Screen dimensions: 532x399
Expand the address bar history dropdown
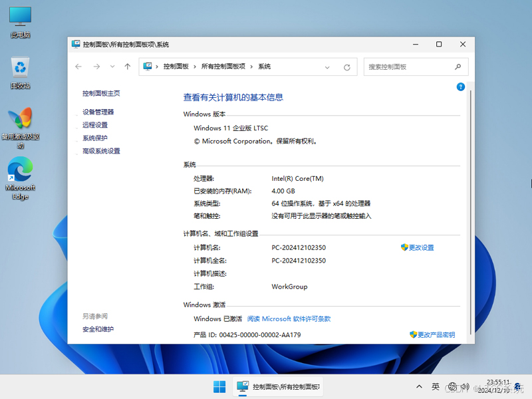[327, 67]
